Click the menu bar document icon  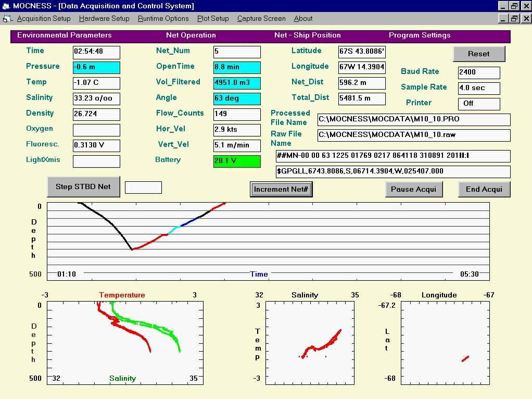coord(7,19)
